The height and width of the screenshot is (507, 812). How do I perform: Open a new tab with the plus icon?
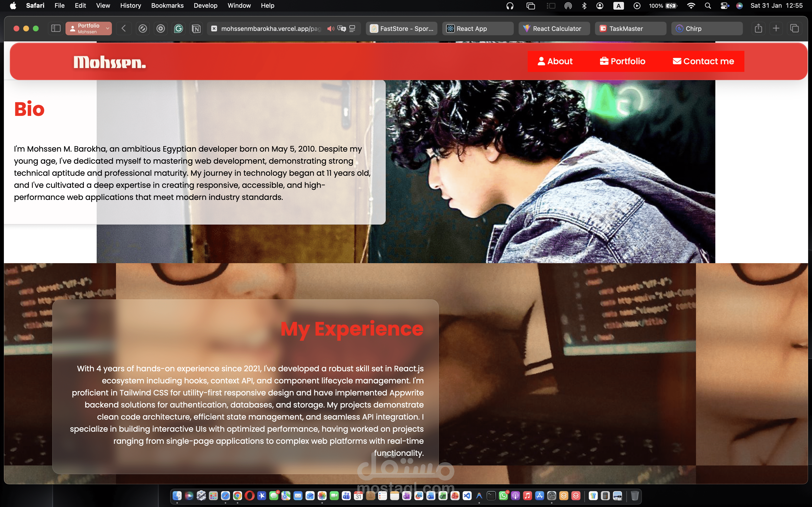776,28
